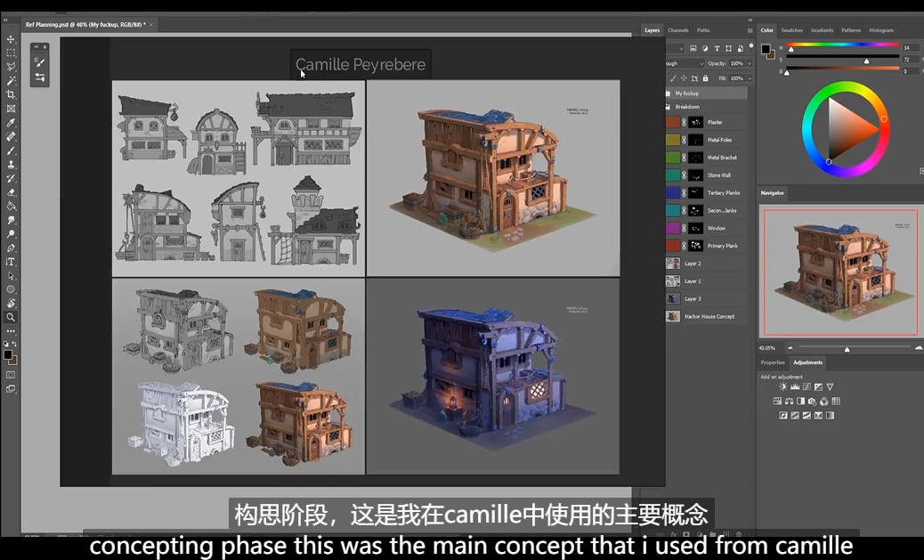The width and height of the screenshot is (924, 560).
Task: Select the Ellipse shape tool
Action: [x=11, y=289]
